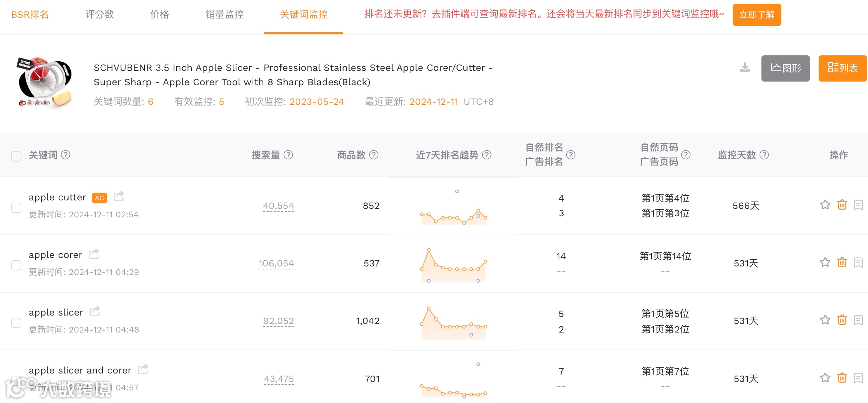Screen dimensions: 868x403
Task: Check the apple cutter row checkbox
Action: click(16, 208)
